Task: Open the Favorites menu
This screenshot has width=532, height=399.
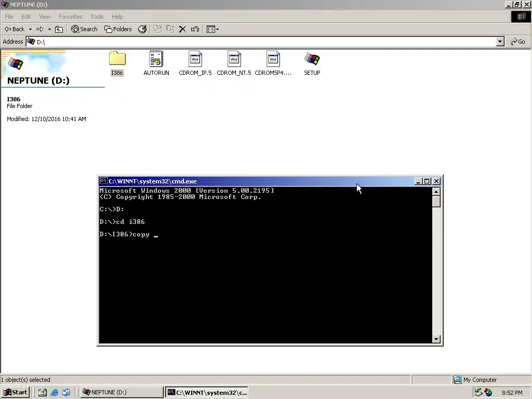Action: (71, 17)
